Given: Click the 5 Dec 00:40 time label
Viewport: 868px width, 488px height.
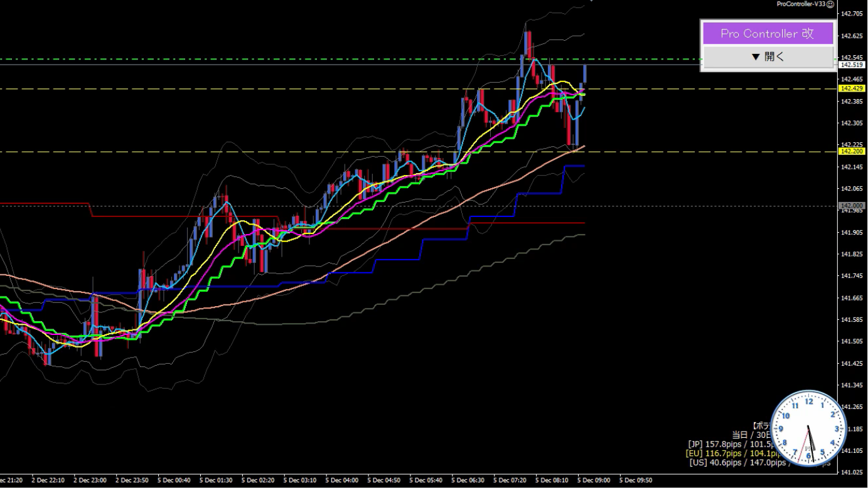Looking at the screenshot, I should [x=174, y=480].
